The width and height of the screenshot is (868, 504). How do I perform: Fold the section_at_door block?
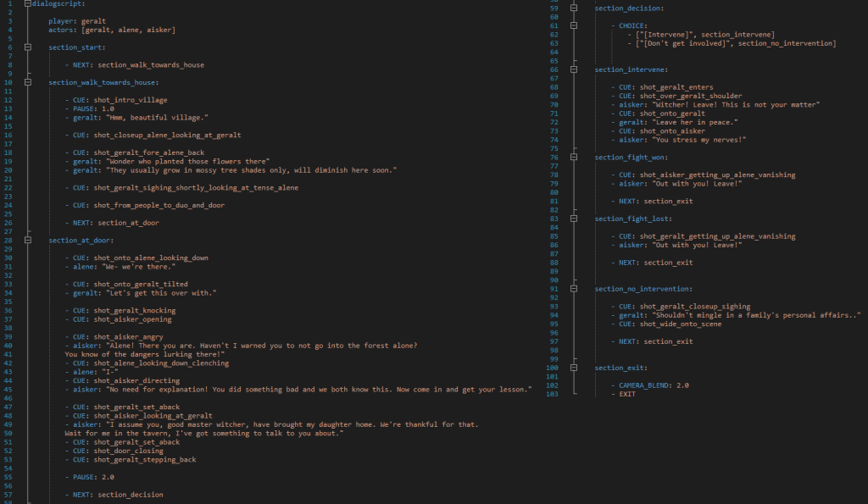coord(28,241)
